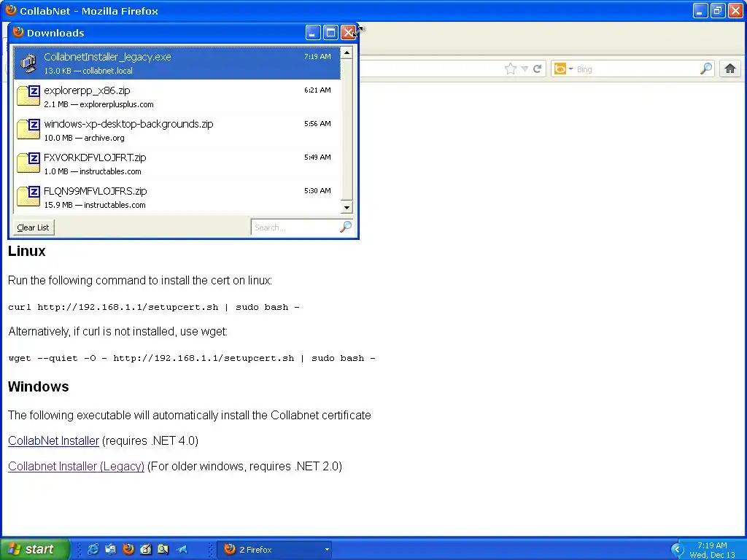Reload the current page

[538, 69]
